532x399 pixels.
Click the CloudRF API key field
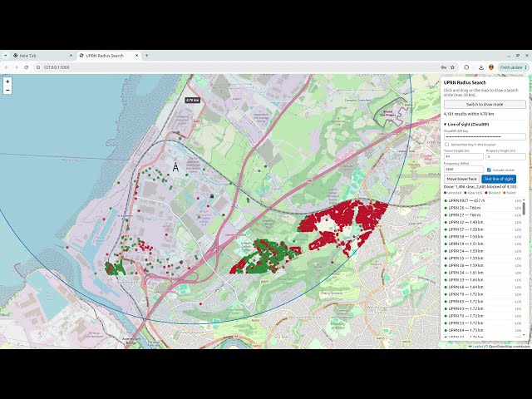pyautogui.click(x=485, y=136)
